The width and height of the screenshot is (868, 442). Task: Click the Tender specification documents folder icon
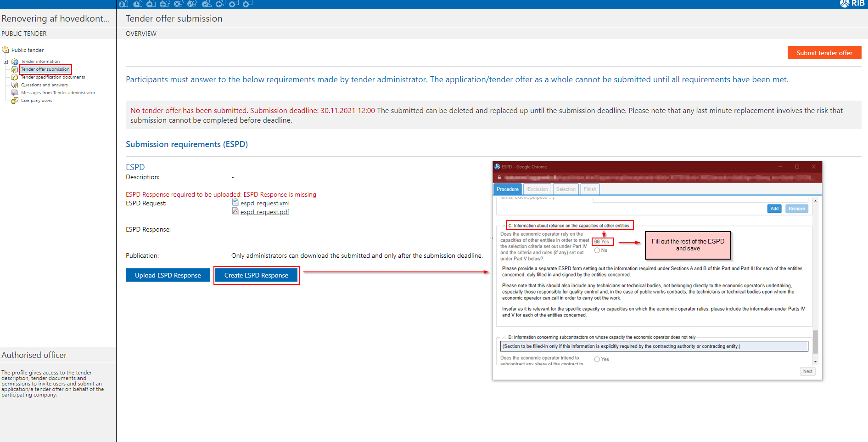pyautogui.click(x=15, y=77)
